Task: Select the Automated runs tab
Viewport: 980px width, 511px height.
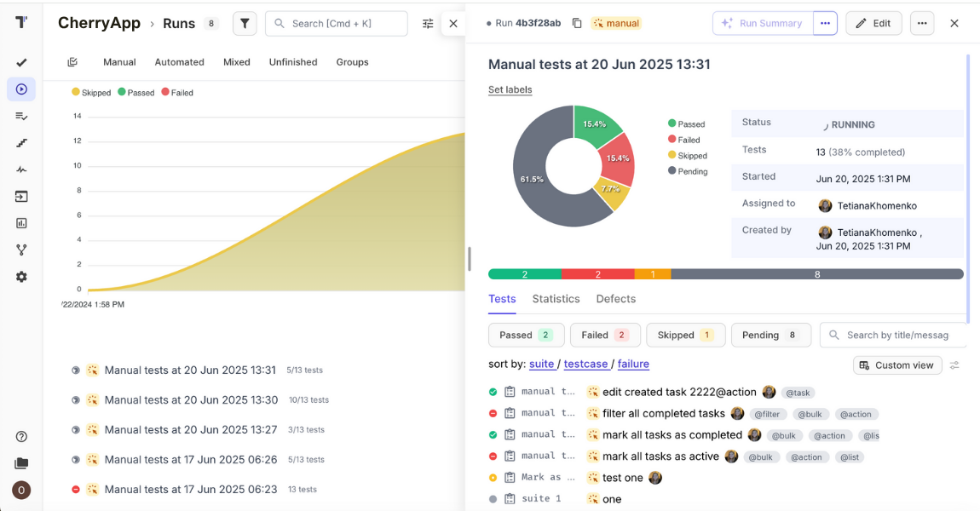Action: (179, 61)
